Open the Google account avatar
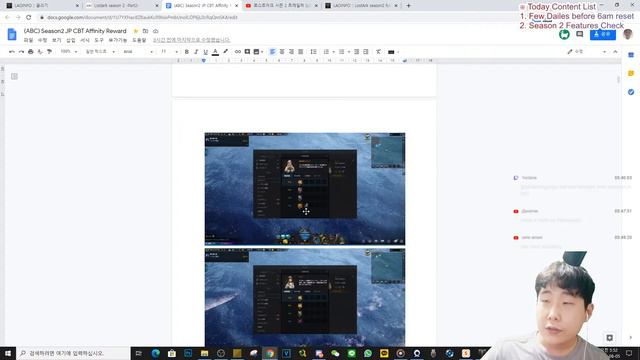Image resolution: width=640 pixels, height=360 pixels. coord(628,34)
